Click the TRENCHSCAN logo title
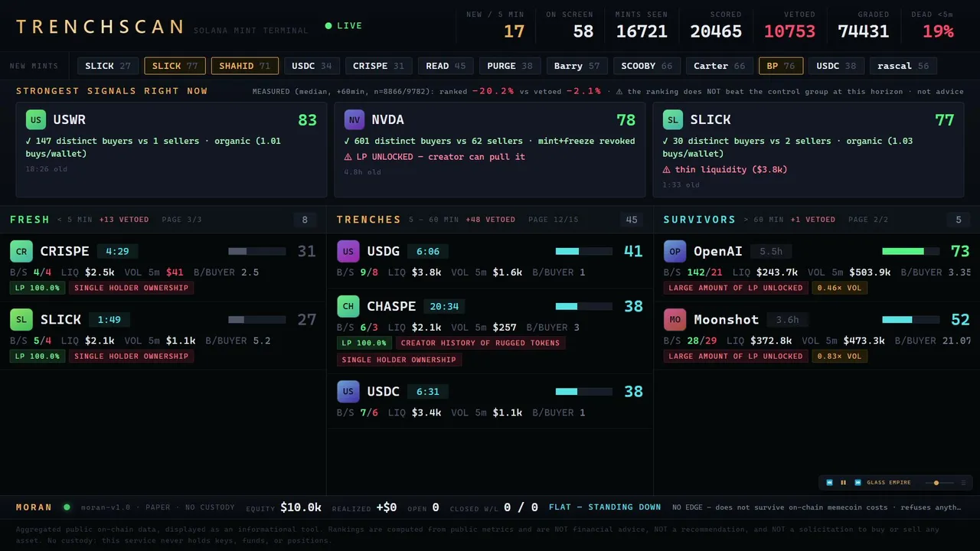The height and width of the screenshot is (551, 980). (x=100, y=27)
